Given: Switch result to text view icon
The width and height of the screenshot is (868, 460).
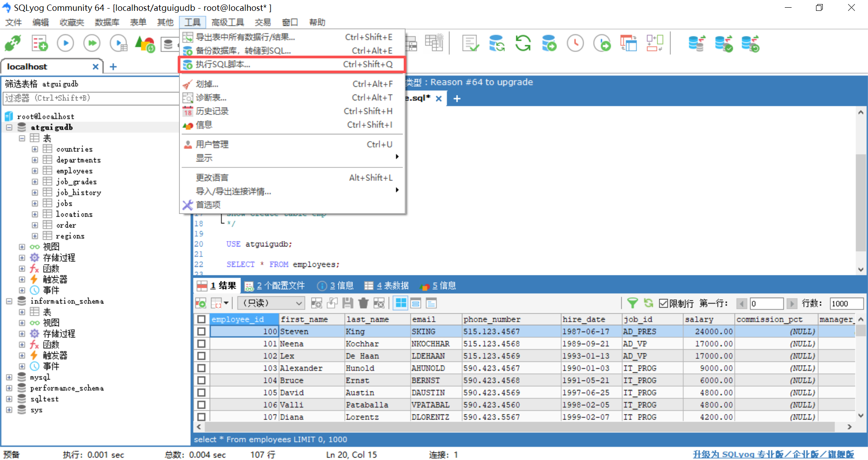Looking at the screenshot, I should tap(431, 303).
